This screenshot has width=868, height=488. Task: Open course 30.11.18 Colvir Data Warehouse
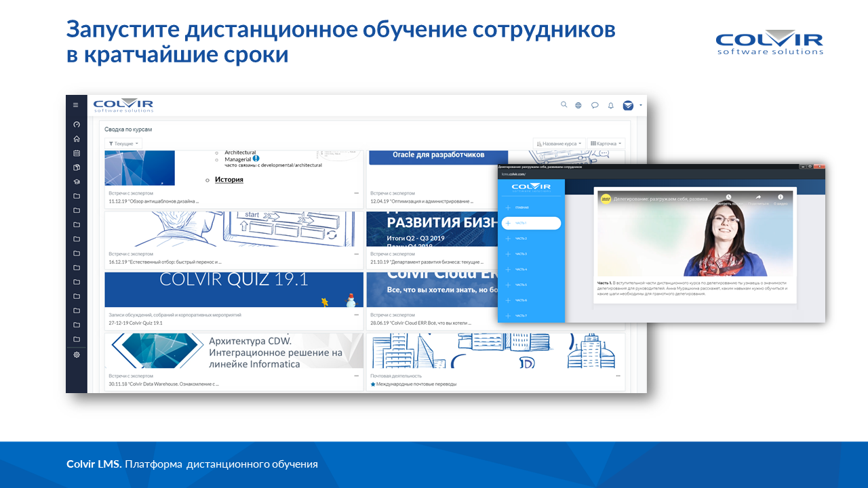[x=163, y=384]
